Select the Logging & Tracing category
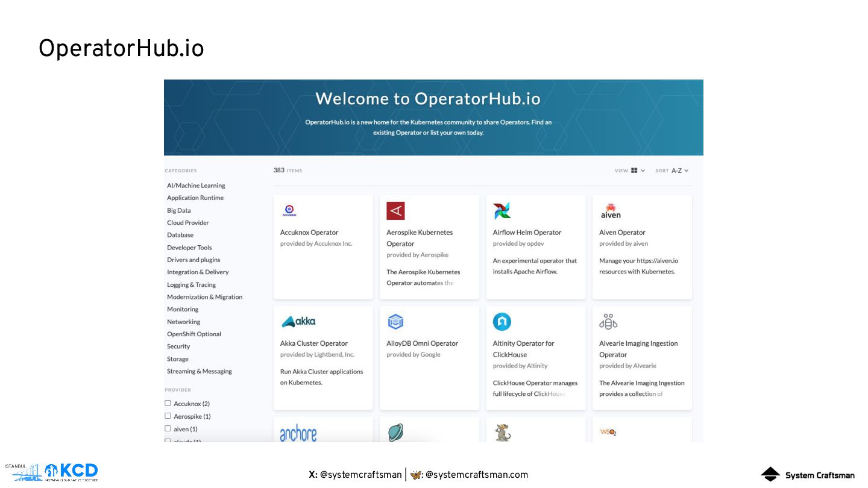Screen dimensions: 868x488 [x=191, y=284]
